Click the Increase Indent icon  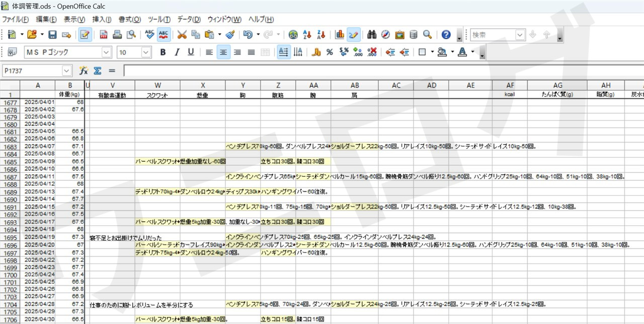(x=405, y=52)
